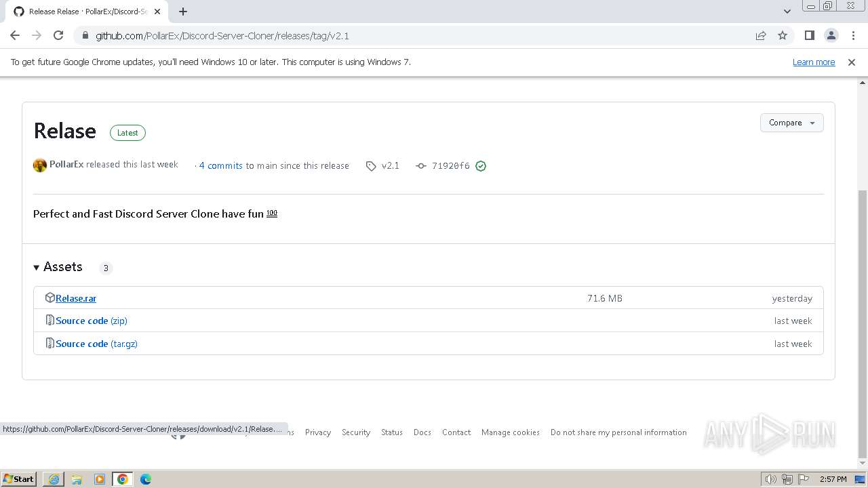
Task: Open Manage cookies footer link
Action: pyautogui.click(x=511, y=432)
